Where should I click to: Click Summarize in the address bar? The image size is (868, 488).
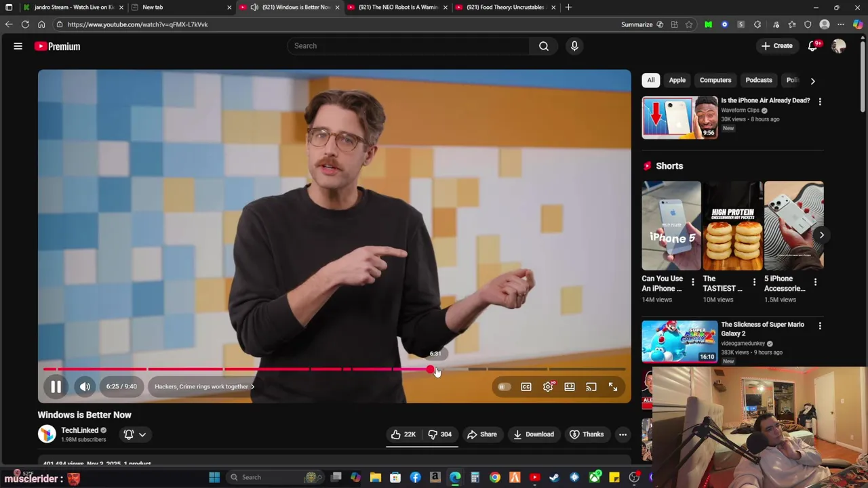click(642, 24)
